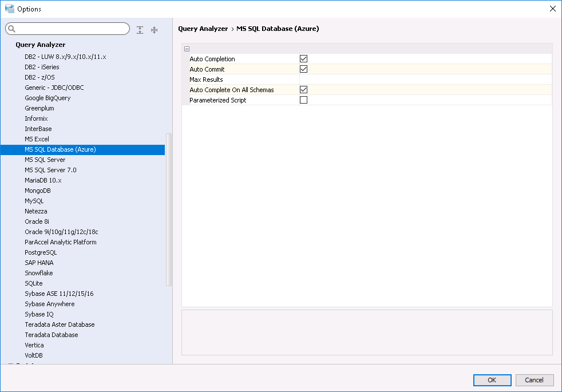Screen dimensions: 562x392
Task: Click the Max Results value field
Action: coord(425,80)
